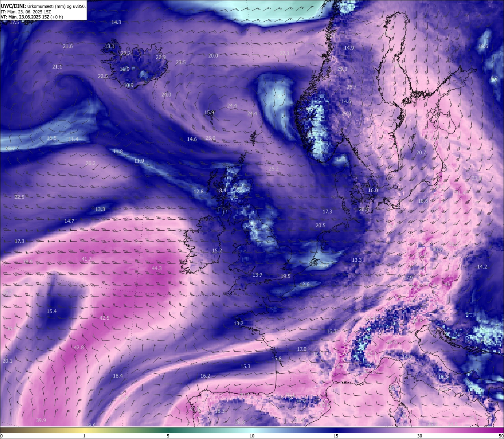Click the 19.5 value label
The height and width of the screenshot is (439, 504).
pyautogui.click(x=285, y=276)
